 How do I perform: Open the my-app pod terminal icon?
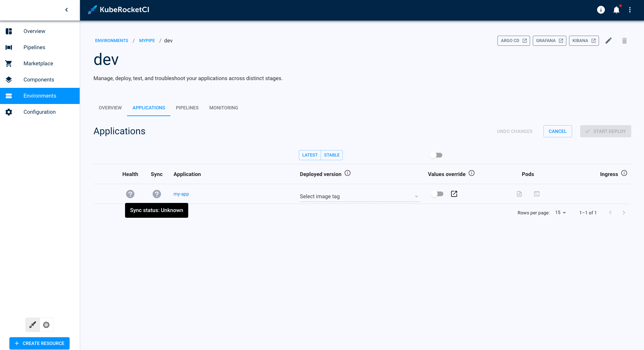tap(537, 194)
